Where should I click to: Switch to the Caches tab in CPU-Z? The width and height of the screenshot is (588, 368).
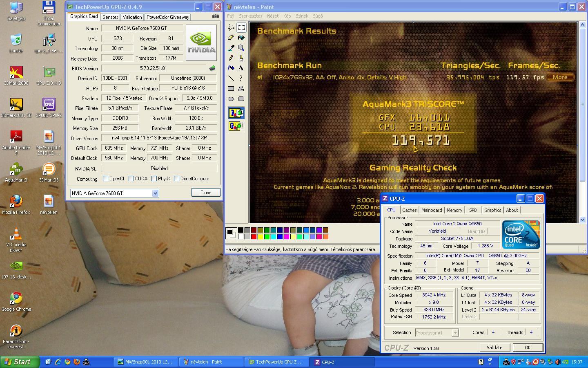point(409,210)
